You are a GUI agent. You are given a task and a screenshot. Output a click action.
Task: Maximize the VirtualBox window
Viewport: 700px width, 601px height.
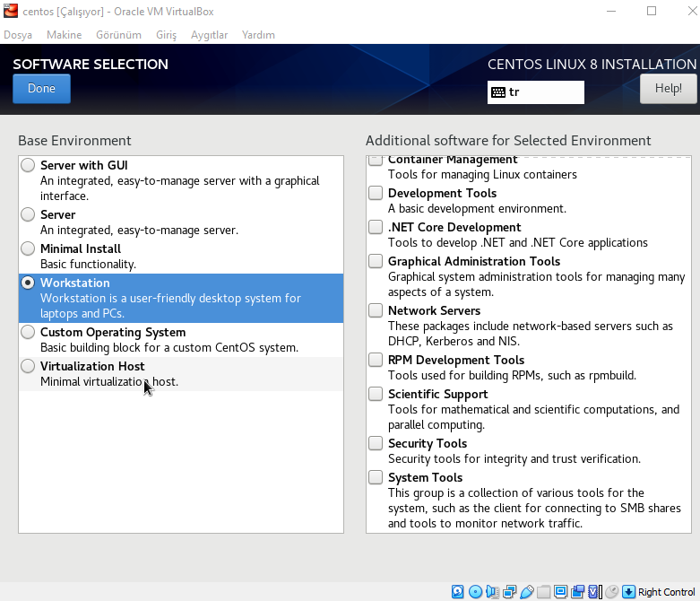[652, 11]
